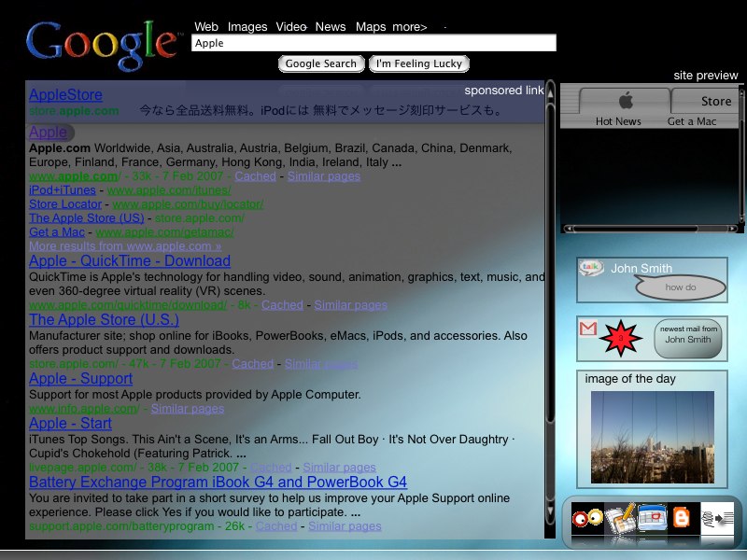The width and height of the screenshot is (747, 560).
Task: Click the Google Search button
Action: tap(321, 63)
